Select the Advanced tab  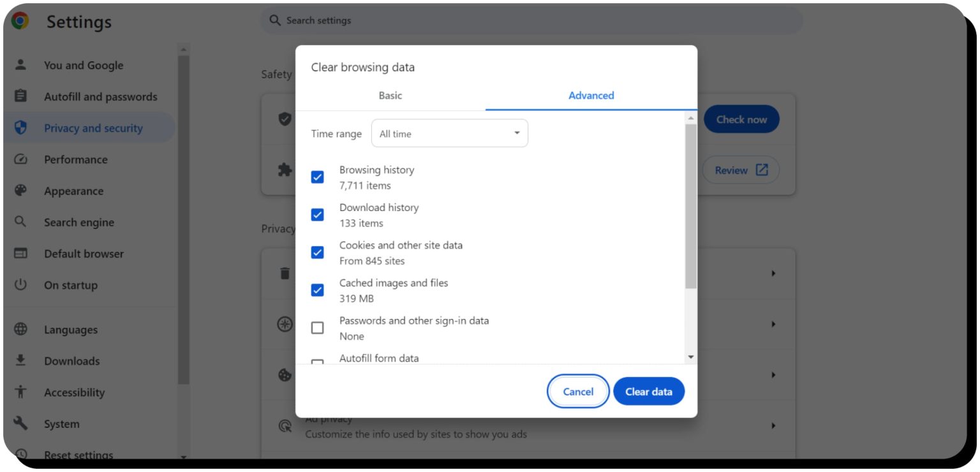591,96
